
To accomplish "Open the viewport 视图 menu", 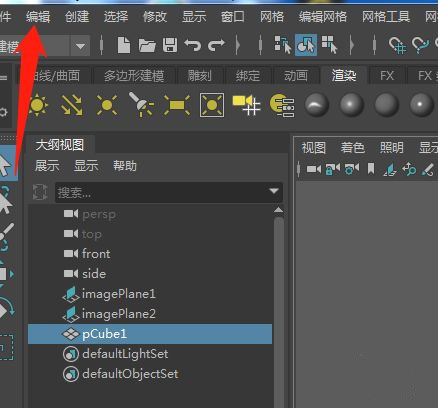I will [x=314, y=148].
